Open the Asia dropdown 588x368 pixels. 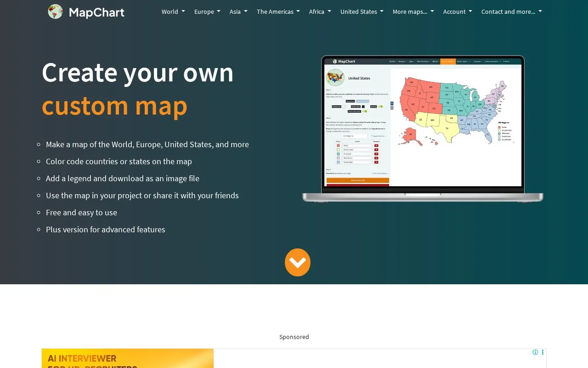tap(238, 11)
